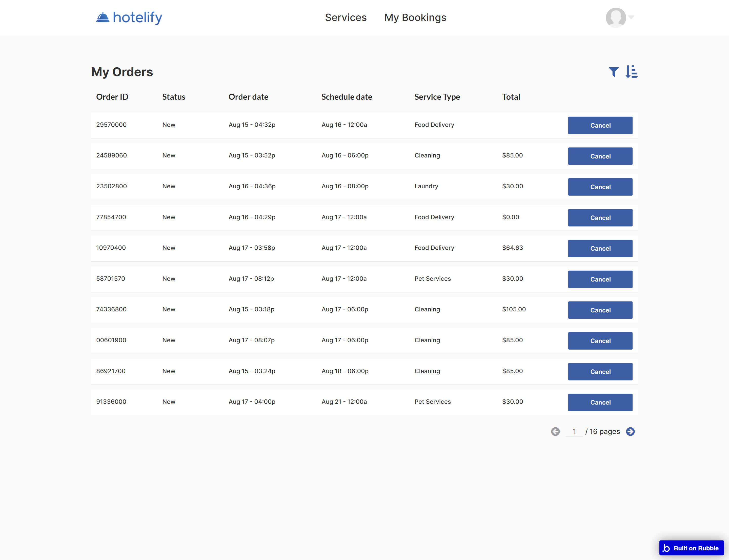Cancel order 00601900
The width and height of the screenshot is (729, 560).
click(600, 341)
